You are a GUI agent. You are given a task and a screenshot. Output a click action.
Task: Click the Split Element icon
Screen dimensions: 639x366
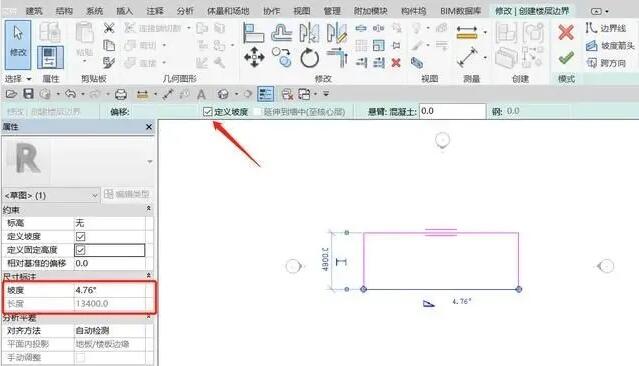(x=361, y=28)
